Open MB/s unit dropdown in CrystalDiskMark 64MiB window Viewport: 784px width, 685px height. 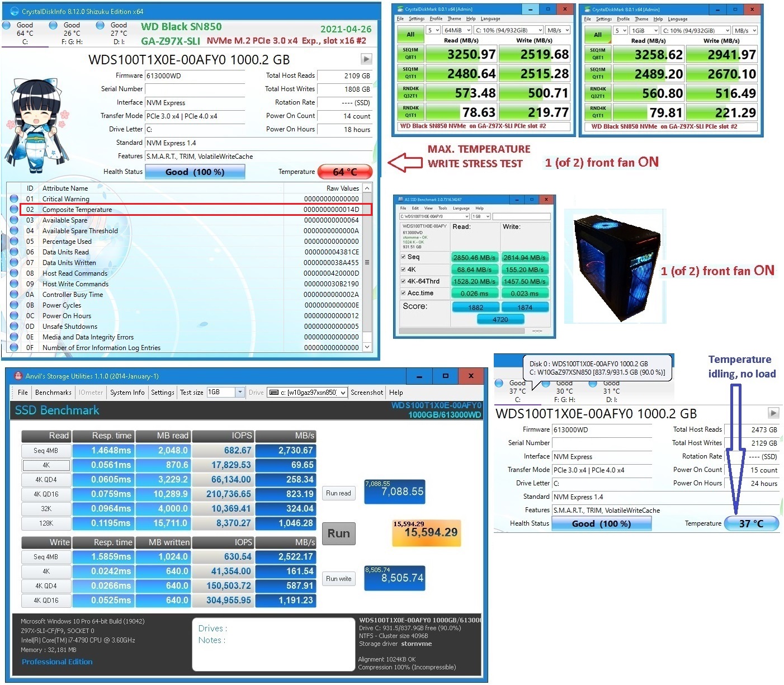(x=558, y=30)
